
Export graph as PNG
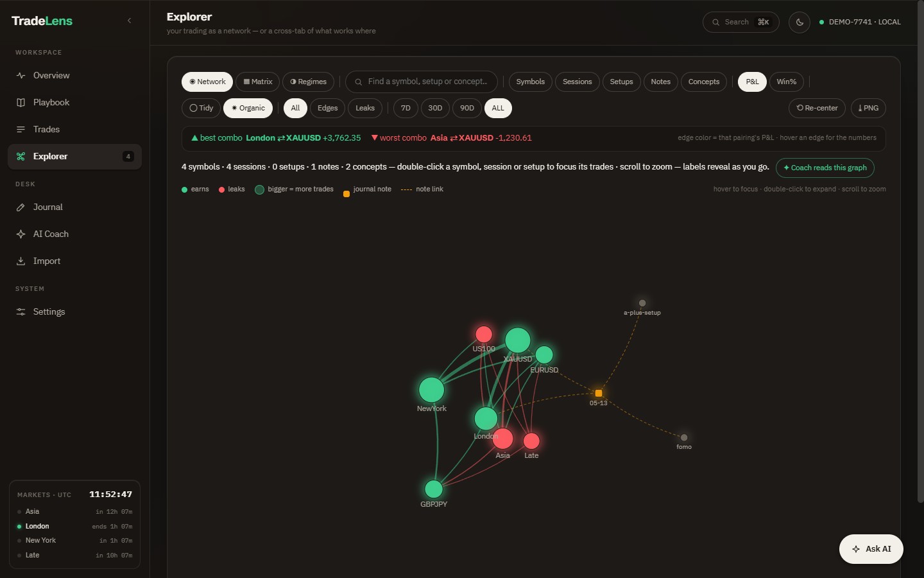point(868,108)
